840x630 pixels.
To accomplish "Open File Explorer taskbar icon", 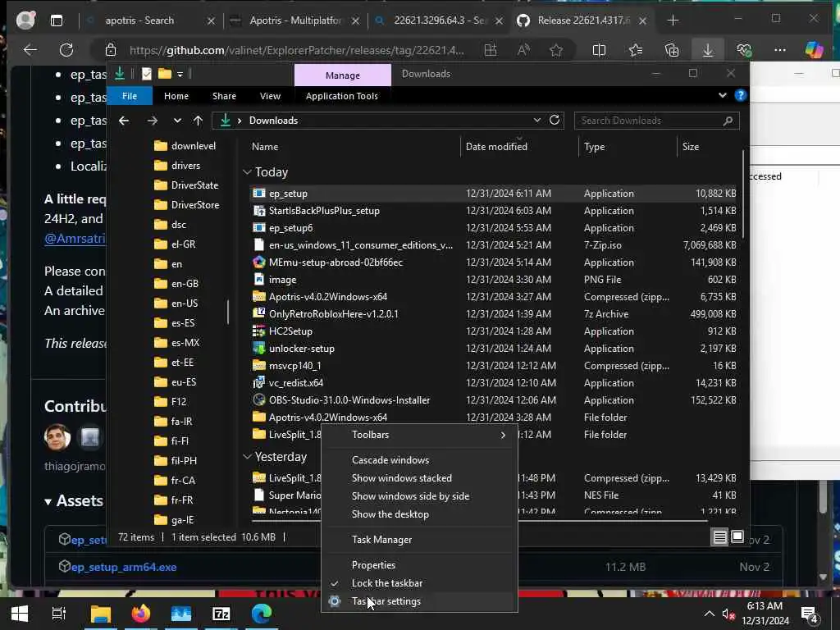I will click(101, 614).
